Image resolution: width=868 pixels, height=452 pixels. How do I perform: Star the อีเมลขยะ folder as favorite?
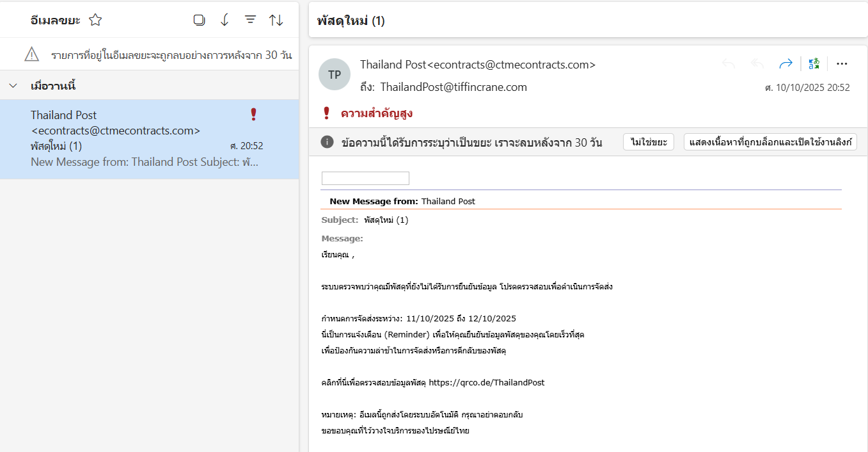pos(95,20)
